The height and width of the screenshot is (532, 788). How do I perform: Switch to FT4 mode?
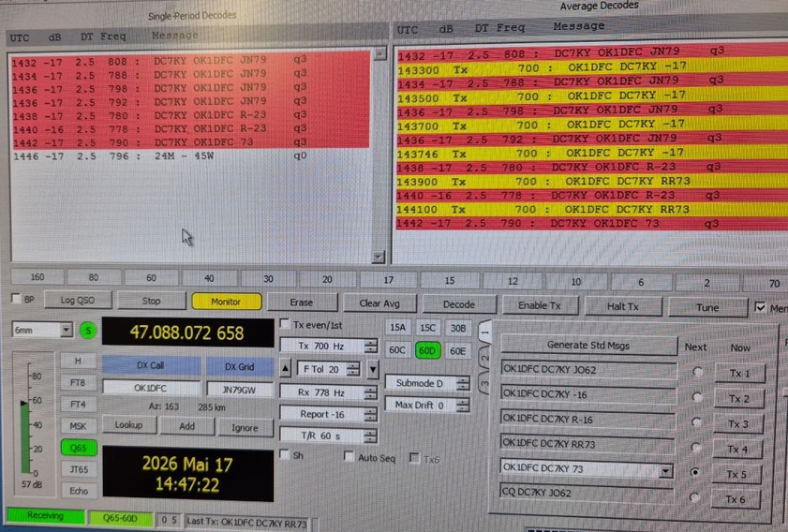pos(79,404)
